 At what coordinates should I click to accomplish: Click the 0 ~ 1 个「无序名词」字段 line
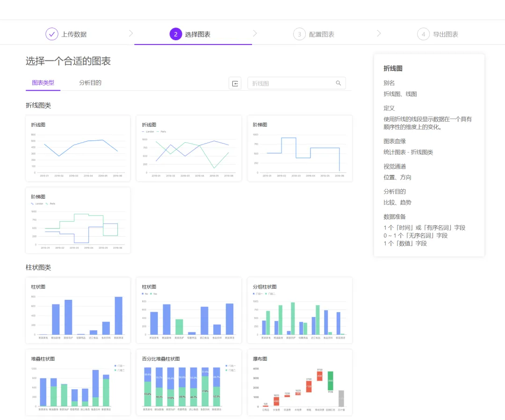tap(416, 235)
